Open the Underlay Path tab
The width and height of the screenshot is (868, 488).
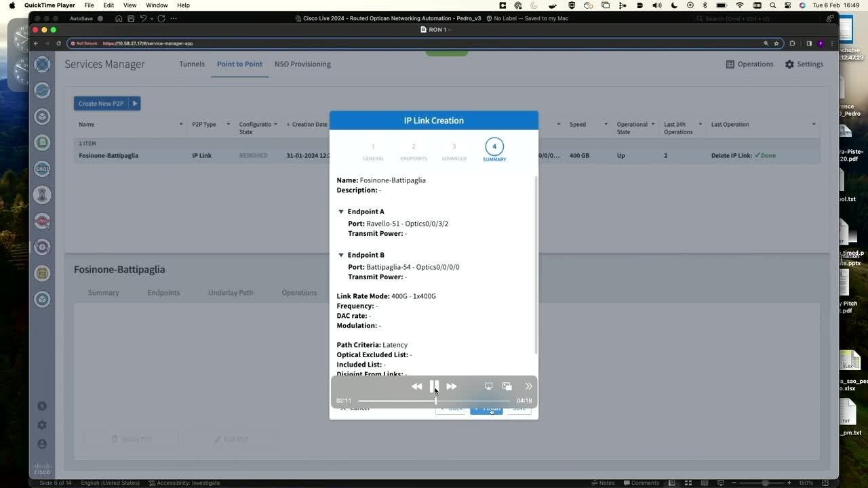point(231,293)
